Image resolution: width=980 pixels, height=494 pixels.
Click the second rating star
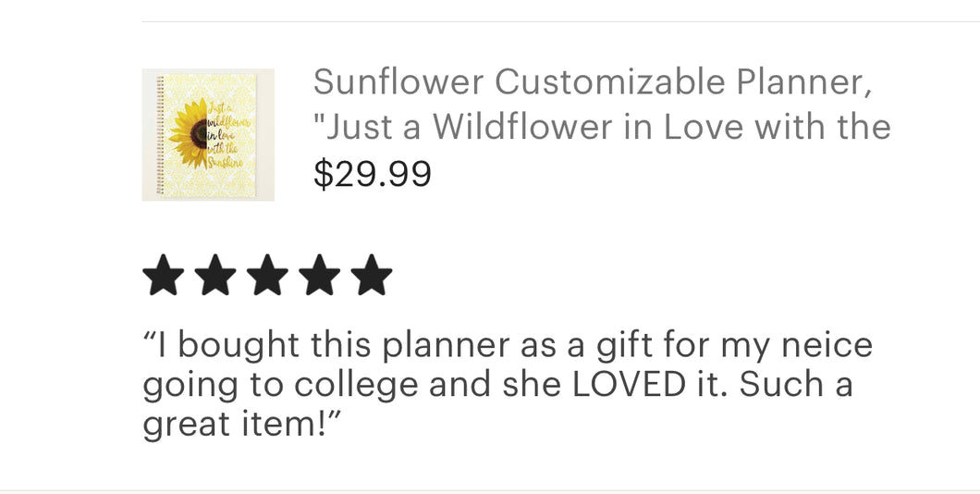point(215,275)
